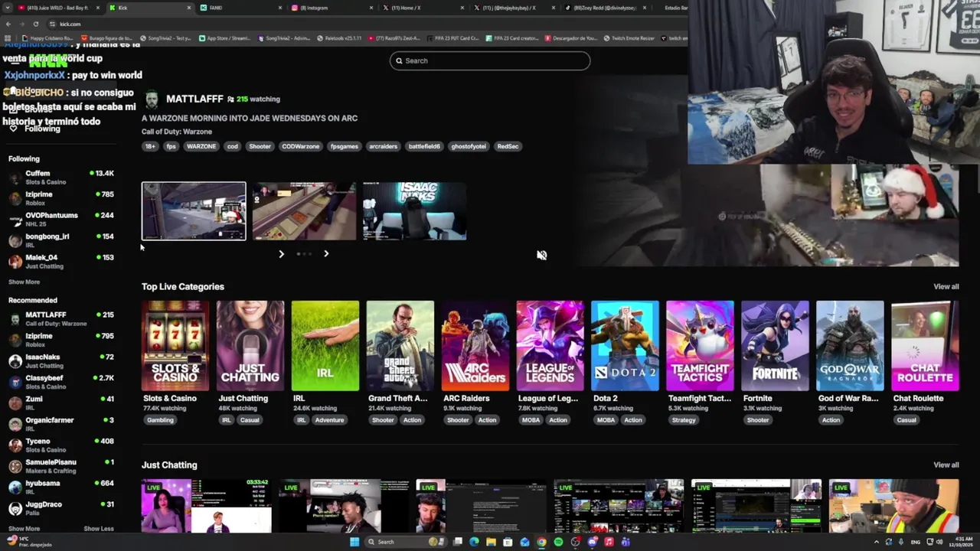Open the Chat Roulette category card

[x=925, y=346]
